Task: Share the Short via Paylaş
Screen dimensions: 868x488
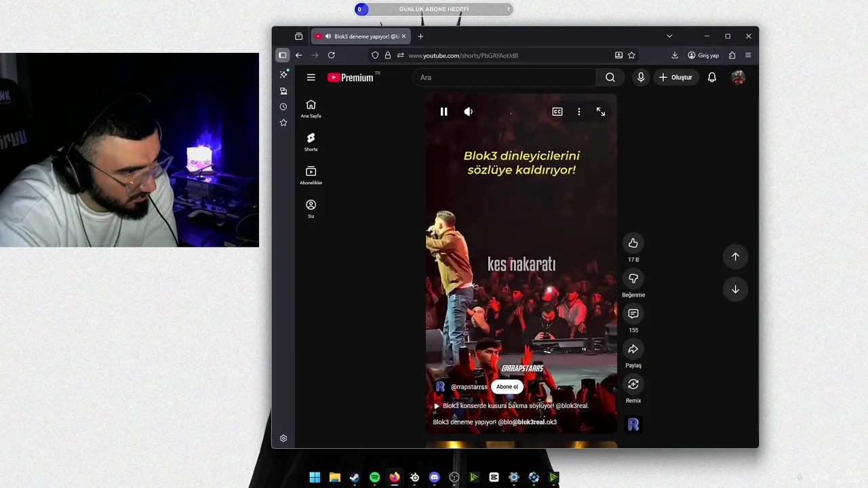Action: [633, 349]
